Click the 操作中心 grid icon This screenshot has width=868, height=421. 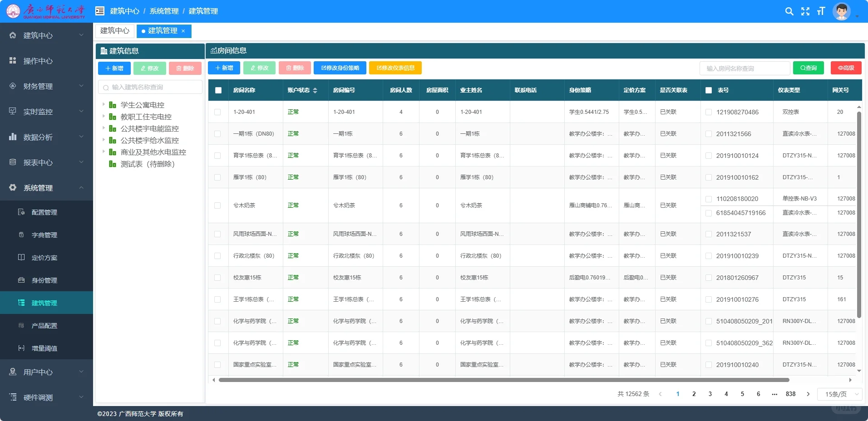tap(13, 60)
